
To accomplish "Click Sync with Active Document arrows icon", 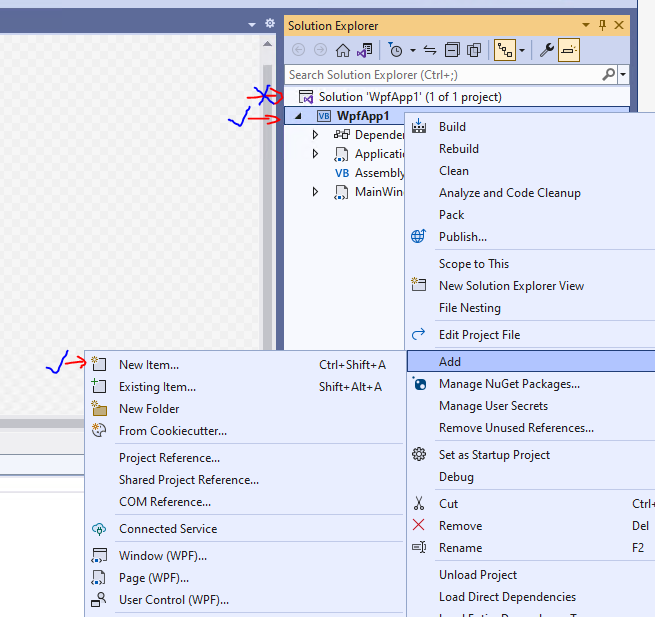I will tap(430, 51).
